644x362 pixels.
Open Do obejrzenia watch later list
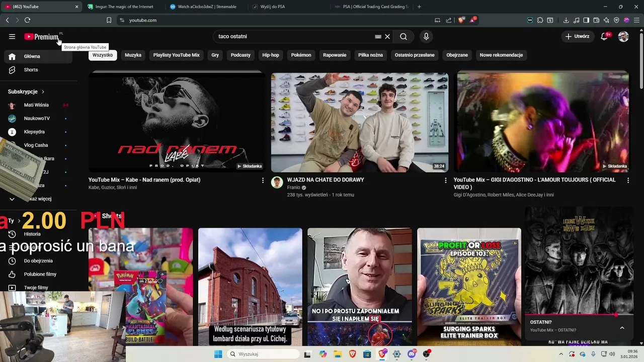pos(38,261)
